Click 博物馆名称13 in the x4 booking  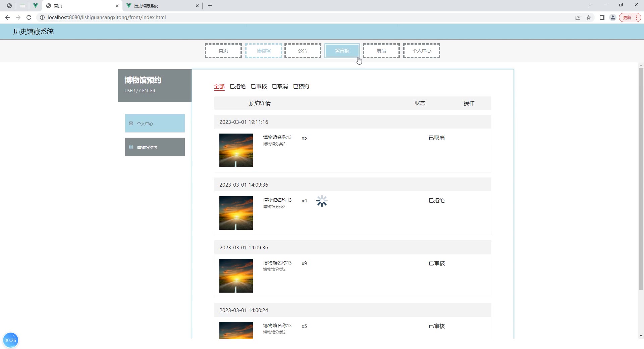coord(277,200)
